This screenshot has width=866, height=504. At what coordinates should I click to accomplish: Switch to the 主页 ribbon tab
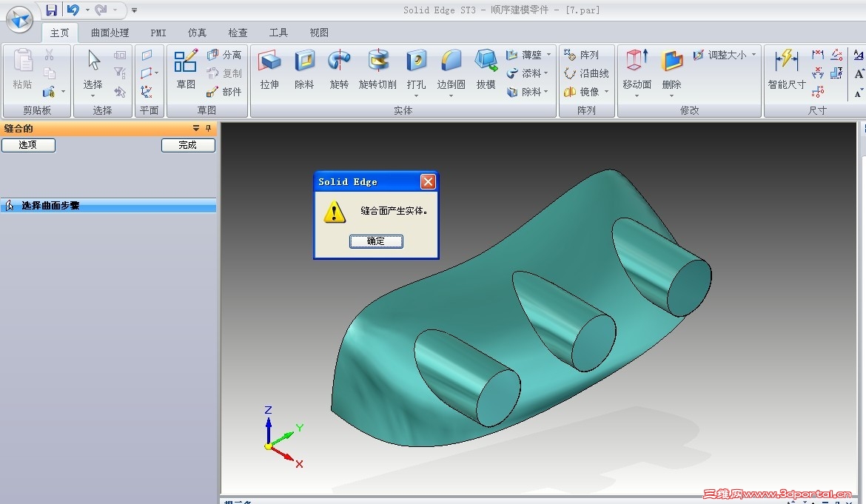[x=60, y=33]
